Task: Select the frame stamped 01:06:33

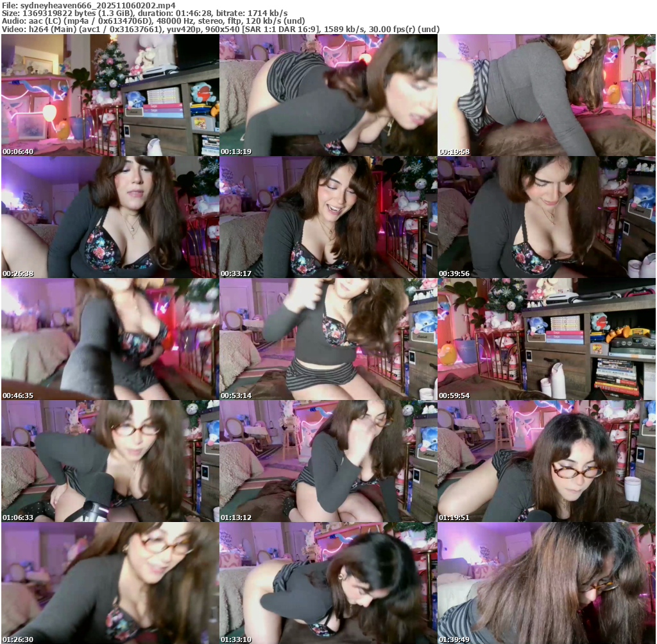Action: (x=110, y=461)
